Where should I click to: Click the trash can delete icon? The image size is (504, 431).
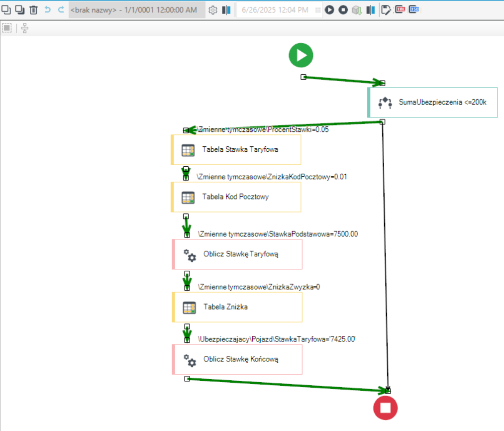pos(33,10)
